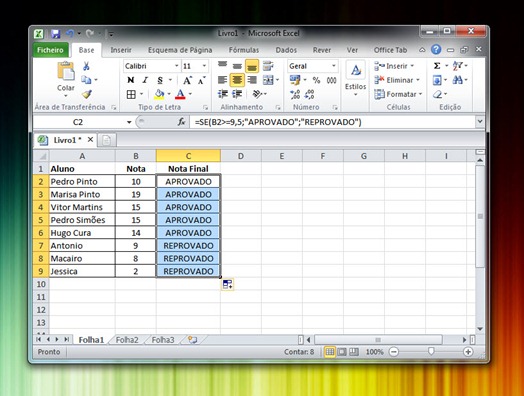
Task: Apply thousands separator 000 style
Action: click(332, 80)
